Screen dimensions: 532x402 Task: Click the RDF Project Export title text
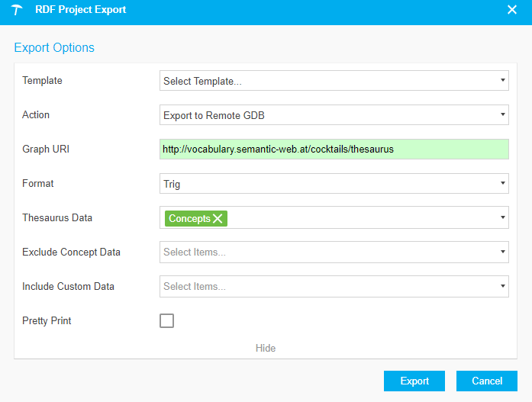[81, 10]
